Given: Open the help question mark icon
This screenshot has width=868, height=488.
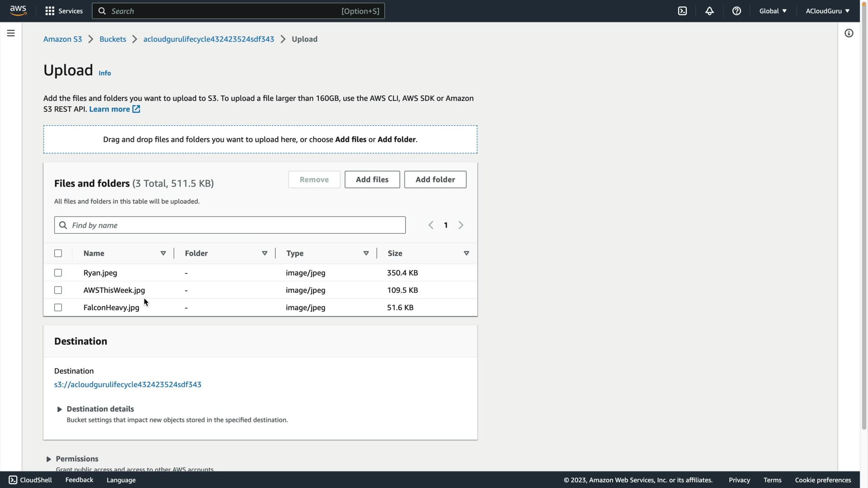Looking at the screenshot, I should [736, 11].
